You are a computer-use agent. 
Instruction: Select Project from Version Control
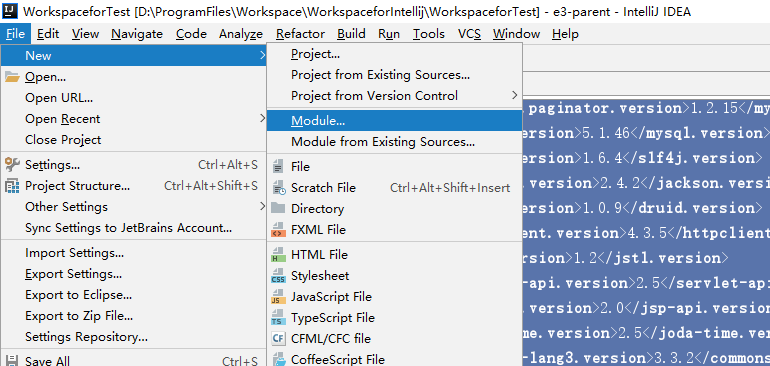[x=394, y=95]
